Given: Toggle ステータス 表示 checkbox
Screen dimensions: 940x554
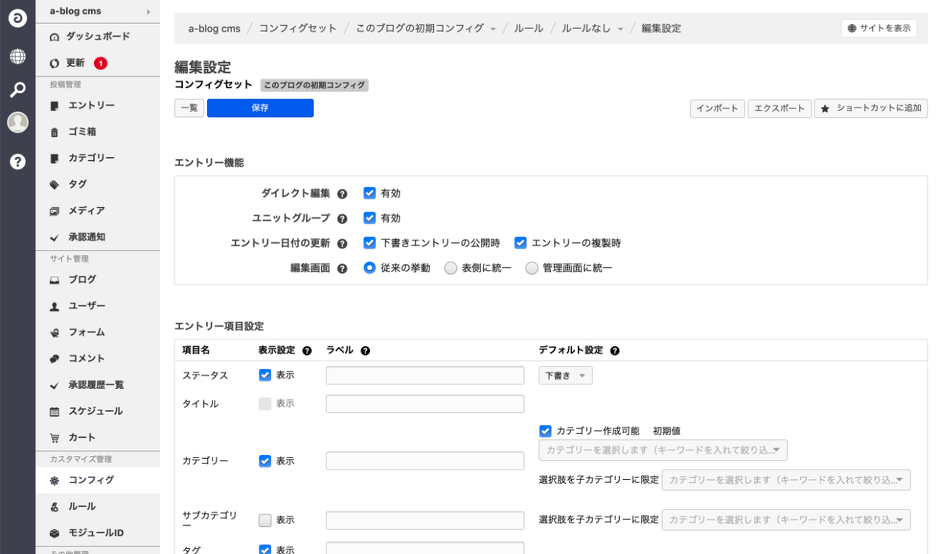Looking at the screenshot, I should pos(264,375).
